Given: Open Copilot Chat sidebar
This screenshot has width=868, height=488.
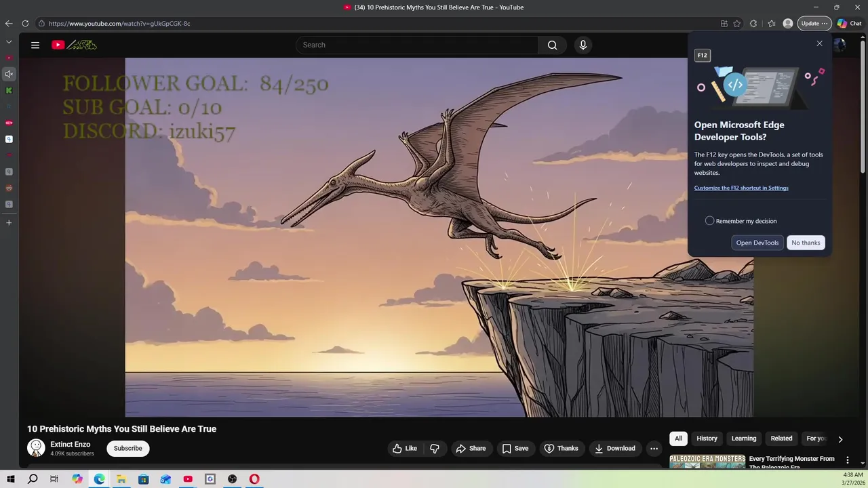Looking at the screenshot, I should 849,23.
